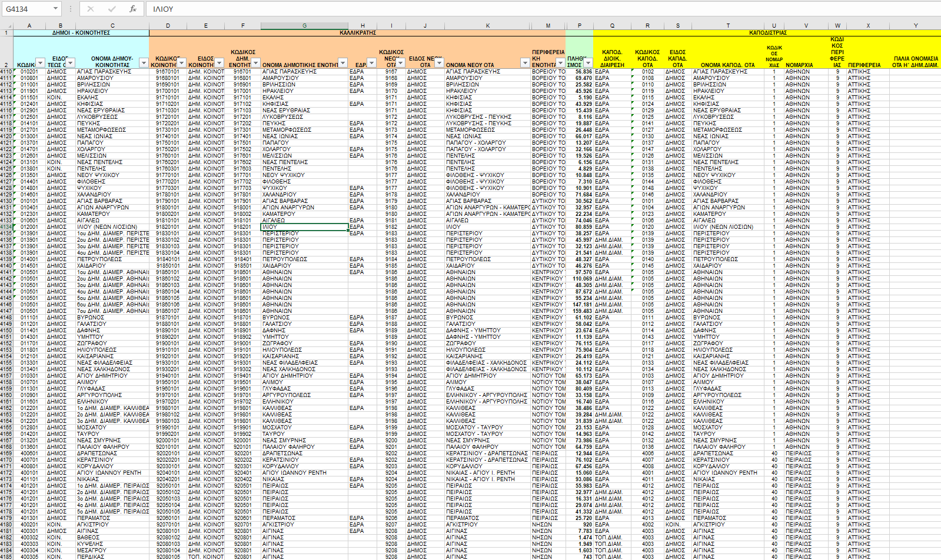Select column T header

(728, 25)
